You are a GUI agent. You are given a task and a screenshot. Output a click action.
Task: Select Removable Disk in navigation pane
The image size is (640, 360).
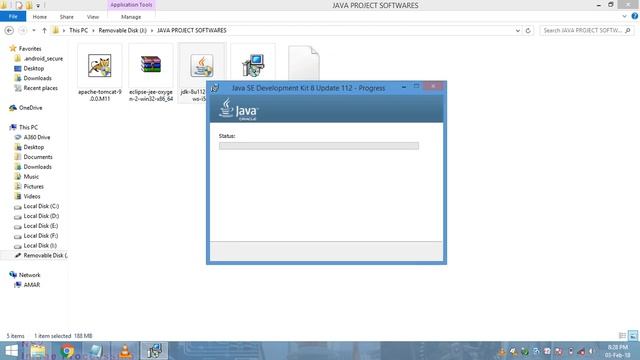coord(41,255)
